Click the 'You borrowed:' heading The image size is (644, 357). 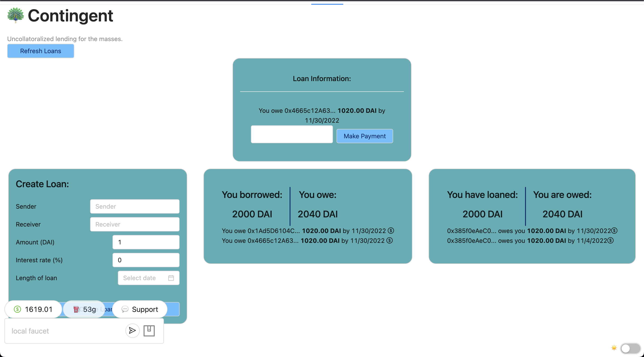[x=252, y=195]
